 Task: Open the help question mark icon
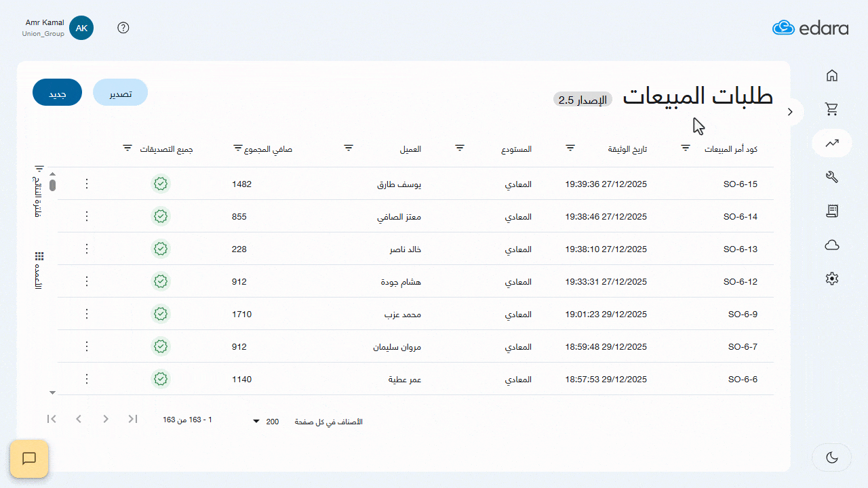(x=123, y=28)
